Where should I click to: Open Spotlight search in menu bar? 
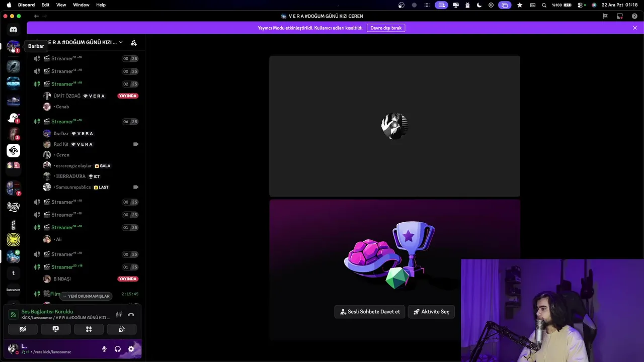[x=544, y=5]
